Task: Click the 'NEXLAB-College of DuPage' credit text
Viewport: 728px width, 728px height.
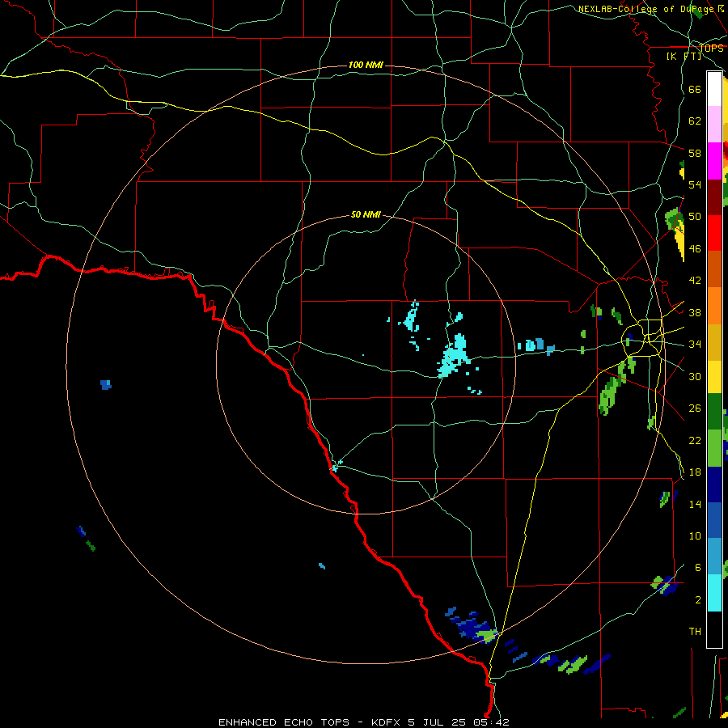Action: pyautogui.click(x=645, y=9)
